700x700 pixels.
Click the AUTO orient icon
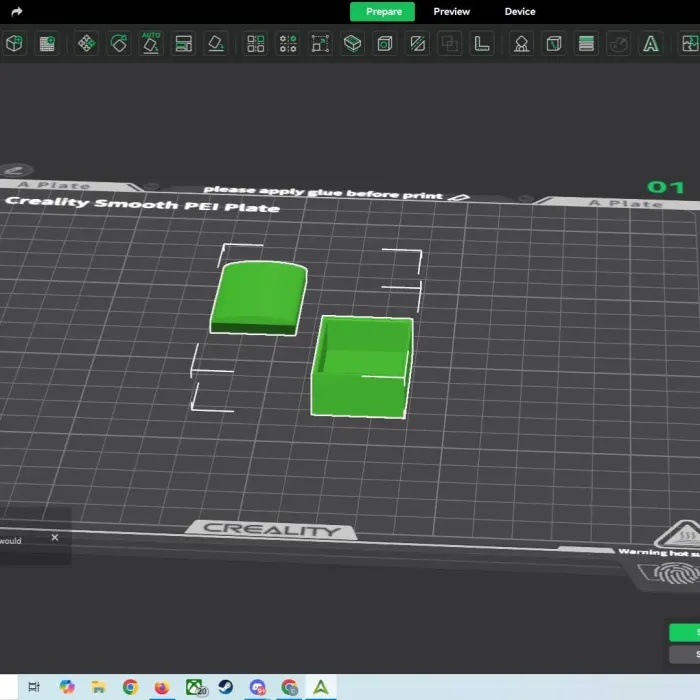point(151,43)
